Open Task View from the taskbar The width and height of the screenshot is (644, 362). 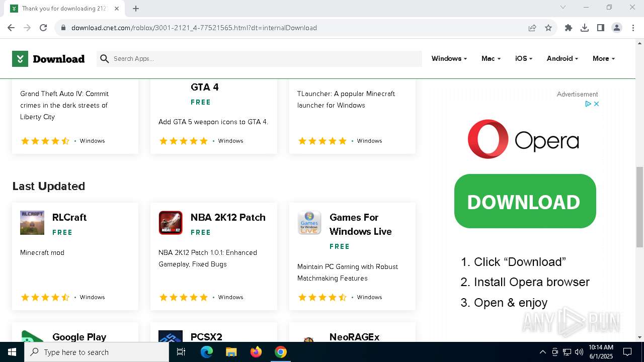click(x=181, y=352)
